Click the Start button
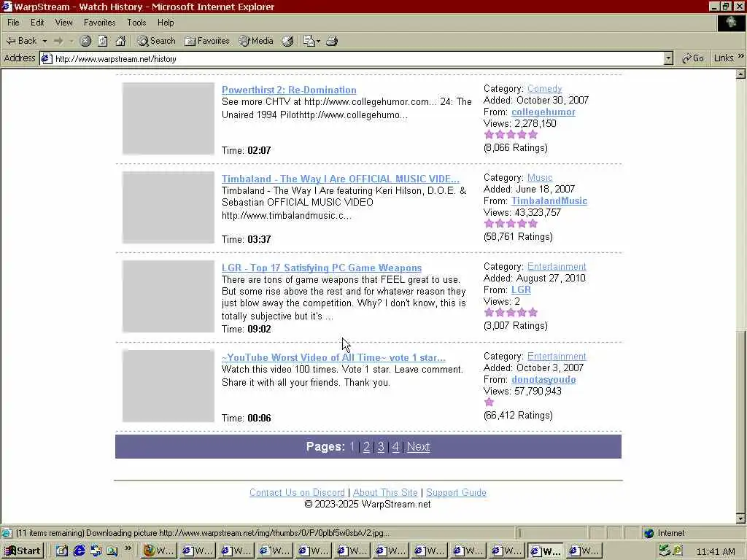The width and height of the screenshot is (747, 560). (x=22, y=551)
